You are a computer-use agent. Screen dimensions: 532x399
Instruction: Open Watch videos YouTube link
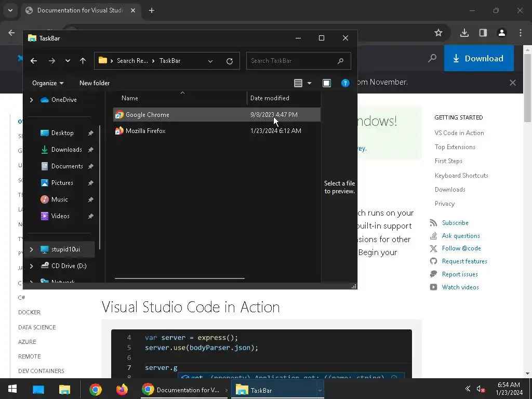pyautogui.click(x=460, y=287)
